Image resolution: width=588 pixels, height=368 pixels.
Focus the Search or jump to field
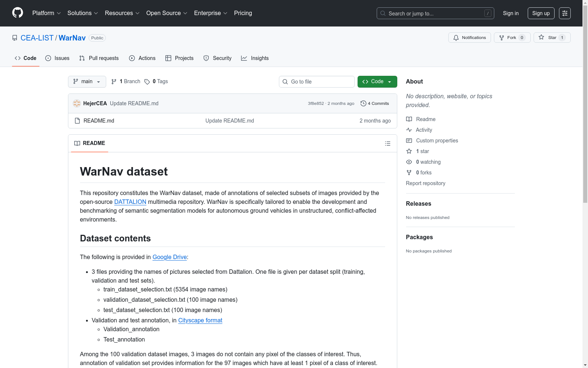435,13
